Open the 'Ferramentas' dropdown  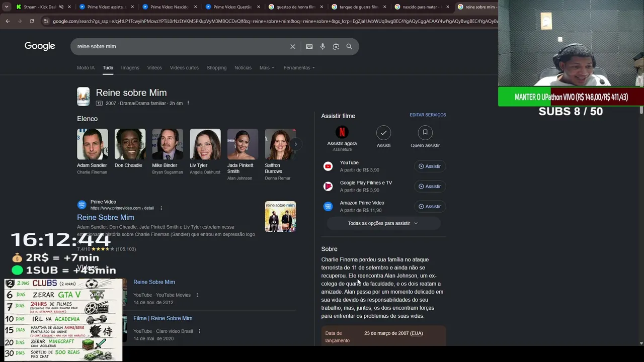[x=299, y=68]
